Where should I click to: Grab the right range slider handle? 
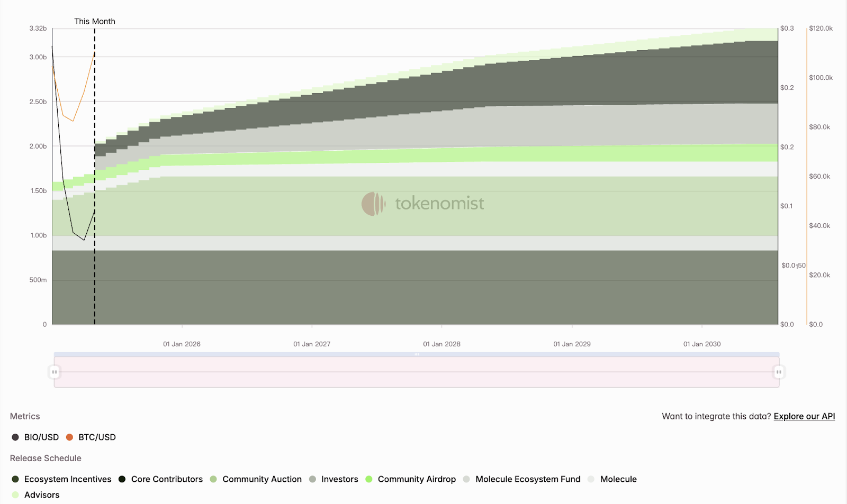point(779,372)
